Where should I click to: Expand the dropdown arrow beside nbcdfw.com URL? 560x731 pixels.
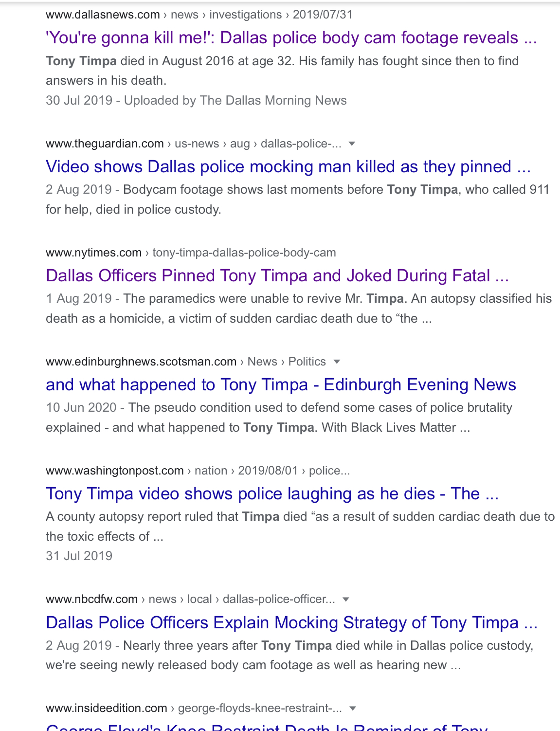[346, 599]
